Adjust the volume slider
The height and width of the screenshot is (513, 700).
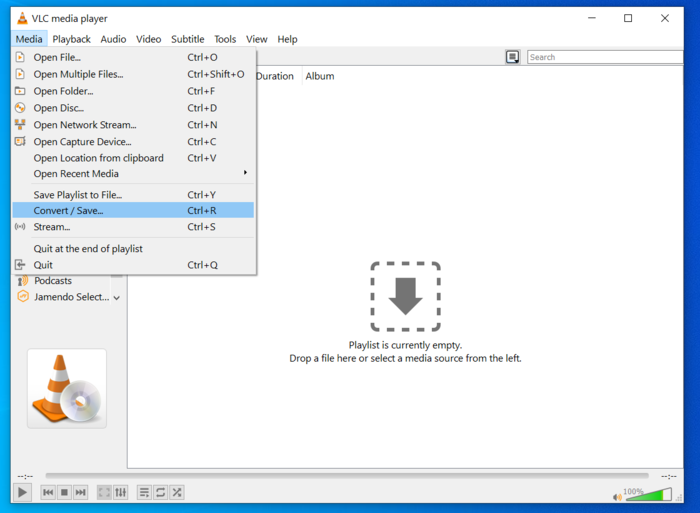click(650, 494)
